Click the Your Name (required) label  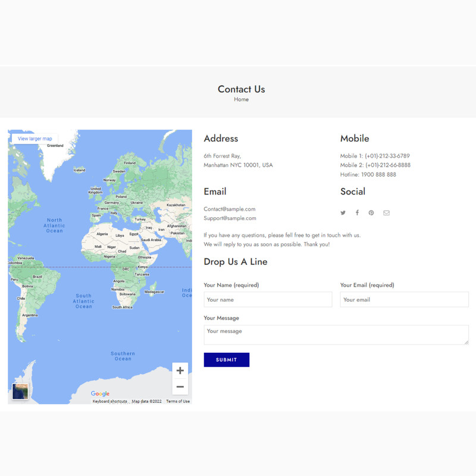231,285
